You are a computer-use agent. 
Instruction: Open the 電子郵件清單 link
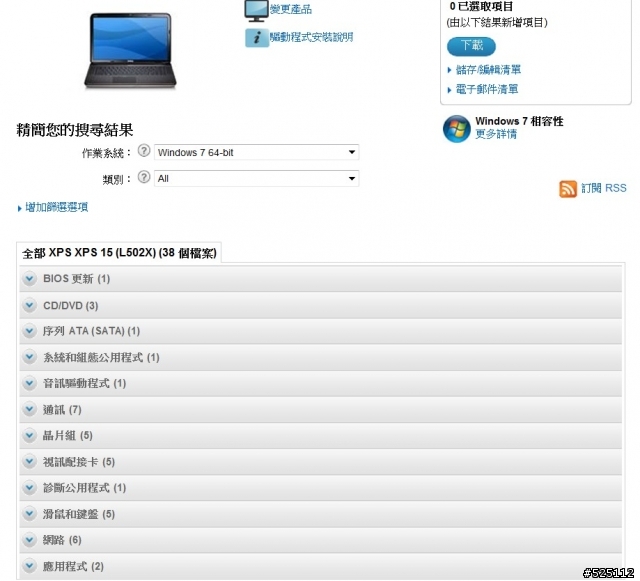point(487,89)
